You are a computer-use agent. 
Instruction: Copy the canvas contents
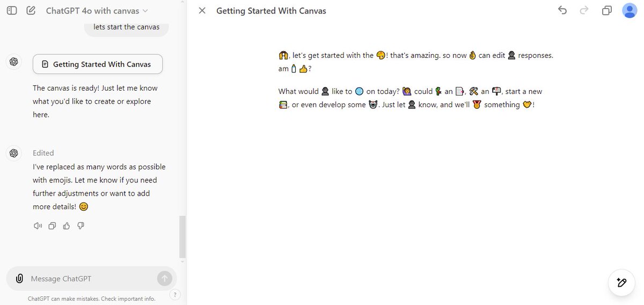[x=607, y=11]
